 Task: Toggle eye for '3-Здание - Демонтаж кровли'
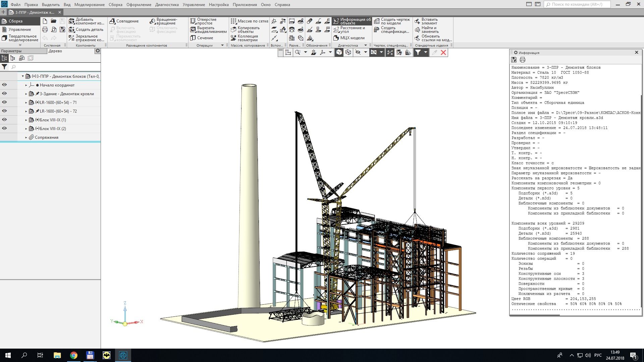(x=4, y=94)
